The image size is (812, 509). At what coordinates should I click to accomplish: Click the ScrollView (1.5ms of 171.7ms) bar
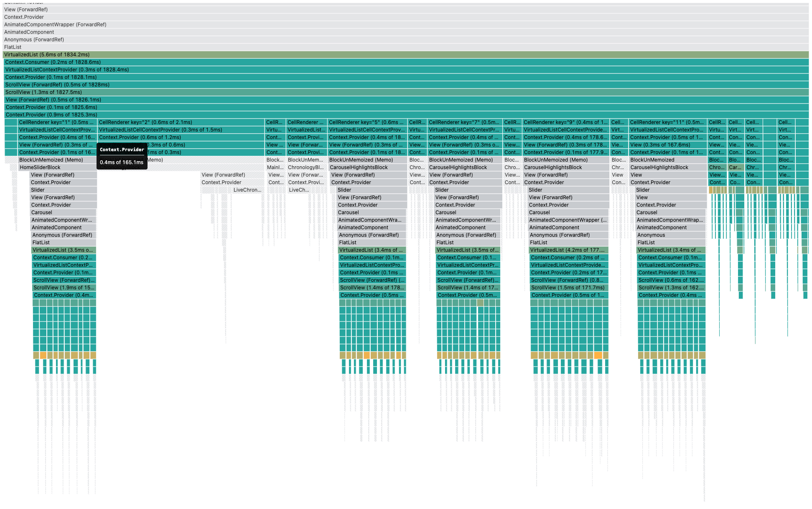(x=568, y=288)
